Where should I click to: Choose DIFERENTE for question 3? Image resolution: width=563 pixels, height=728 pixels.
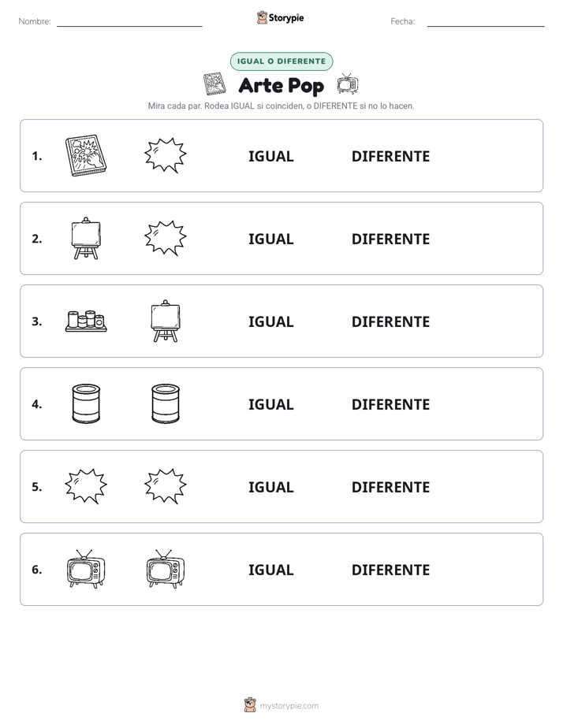[x=390, y=321]
